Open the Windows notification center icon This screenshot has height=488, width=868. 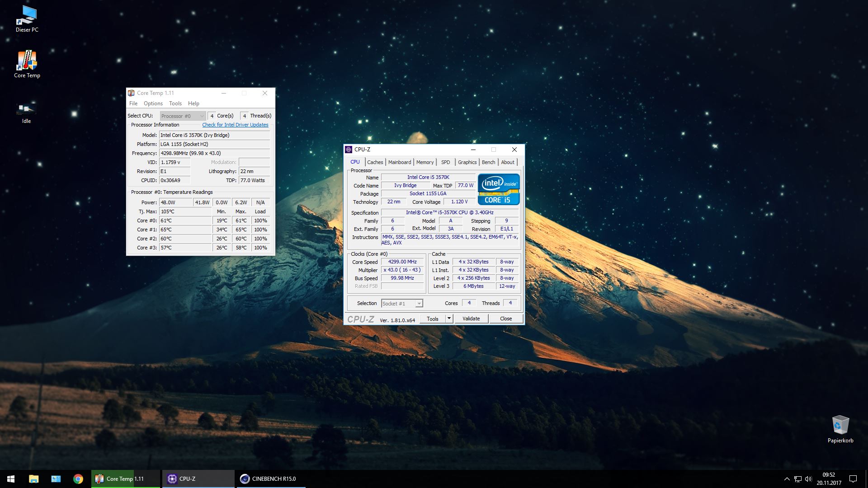click(853, 479)
